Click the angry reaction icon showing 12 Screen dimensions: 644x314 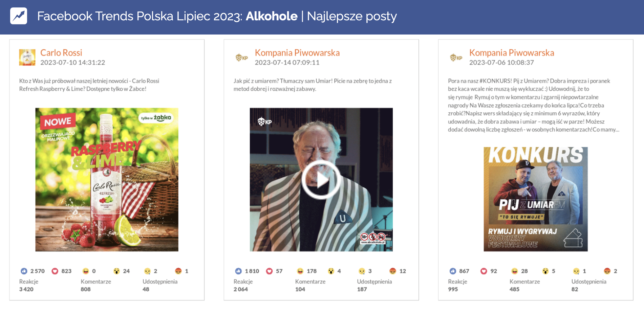(393, 271)
